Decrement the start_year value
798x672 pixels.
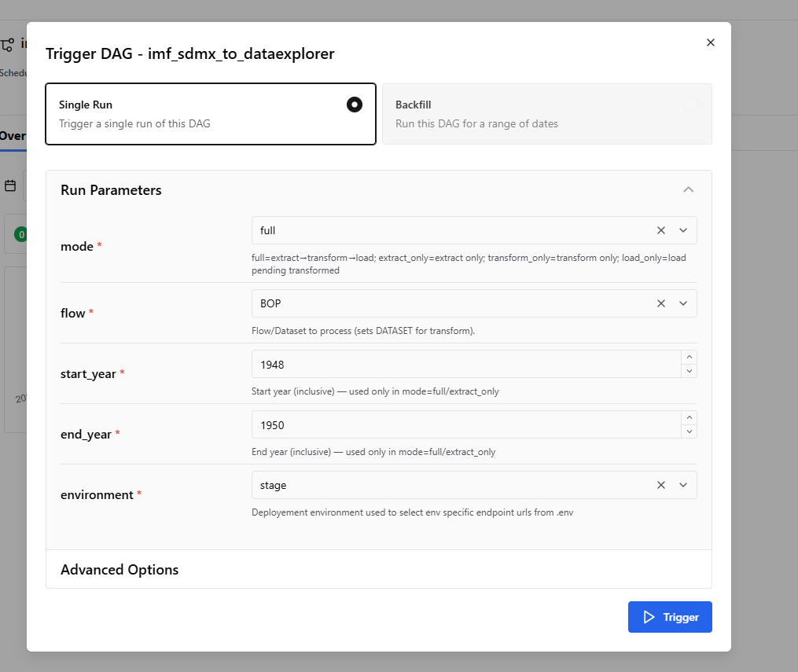(690, 371)
